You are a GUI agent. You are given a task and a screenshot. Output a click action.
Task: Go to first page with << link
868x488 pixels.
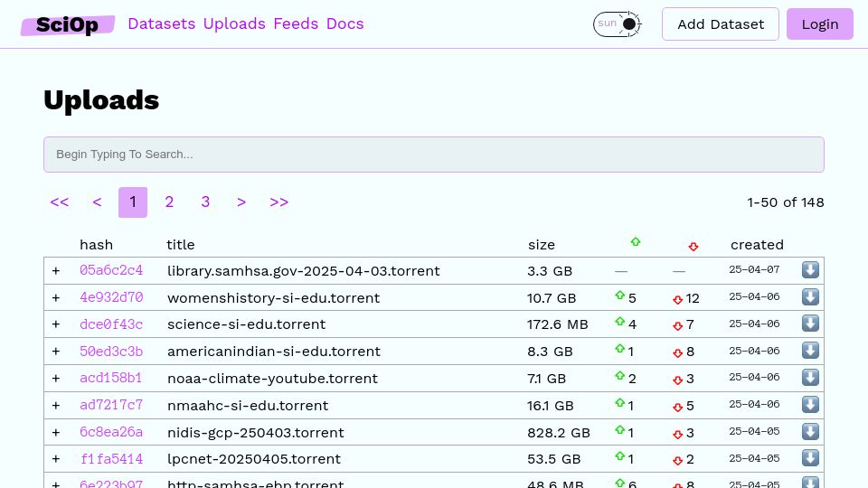coord(60,202)
